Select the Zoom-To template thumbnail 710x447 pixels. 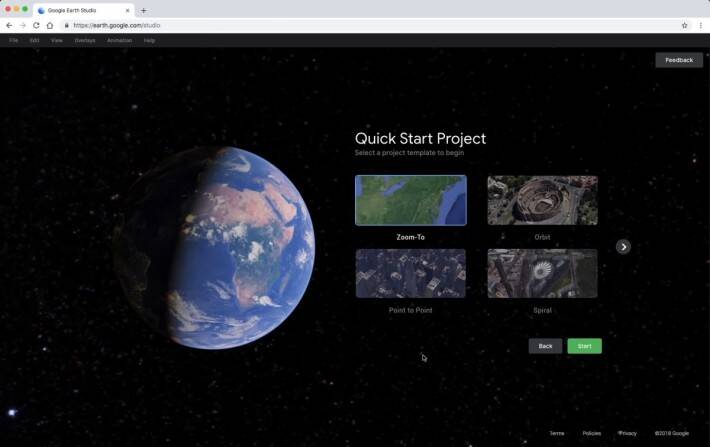click(411, 200)
